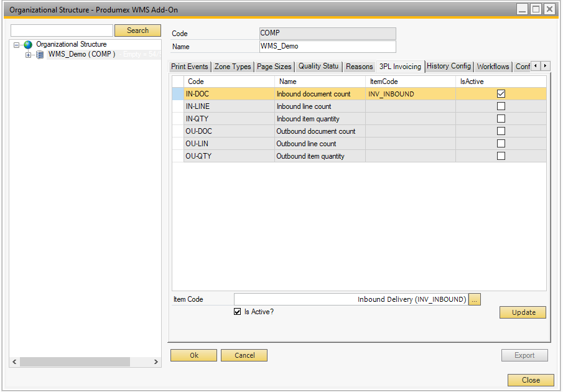Screen dimensions: 563x392
Task: Check IsActive for OU-QTY row
Action: pyautogui.click(x=501, y=156)
